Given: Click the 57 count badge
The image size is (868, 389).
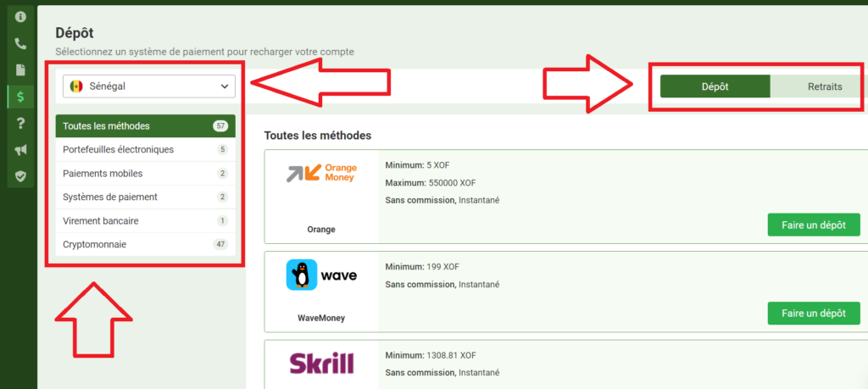Looking at the screenshot, I should 220,126.
